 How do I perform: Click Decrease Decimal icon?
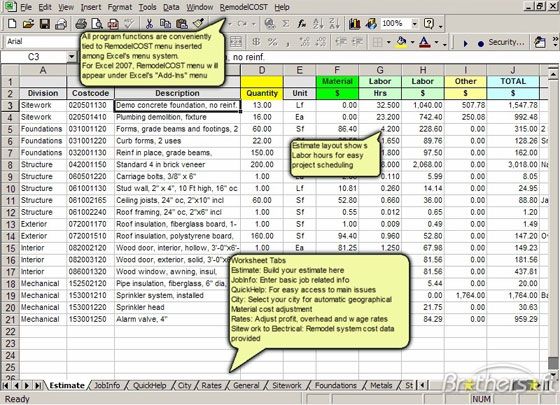pyautogui.click(x=321, y=42)
